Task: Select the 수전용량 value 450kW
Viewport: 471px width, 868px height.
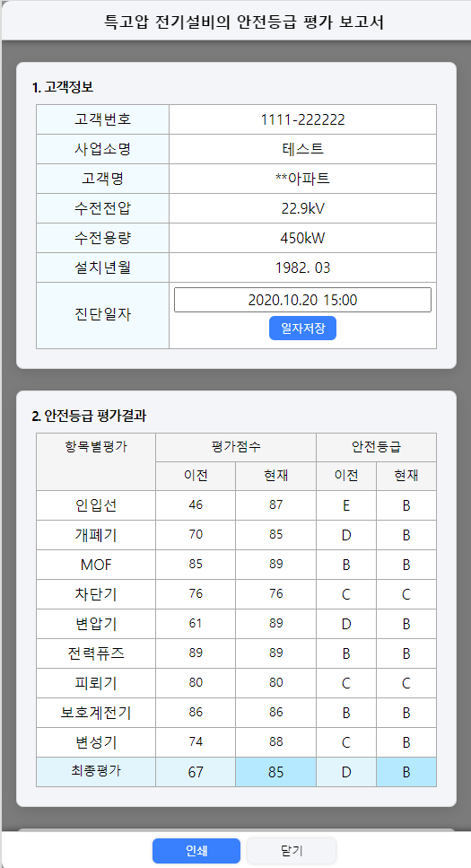Action: coord(302,238)
